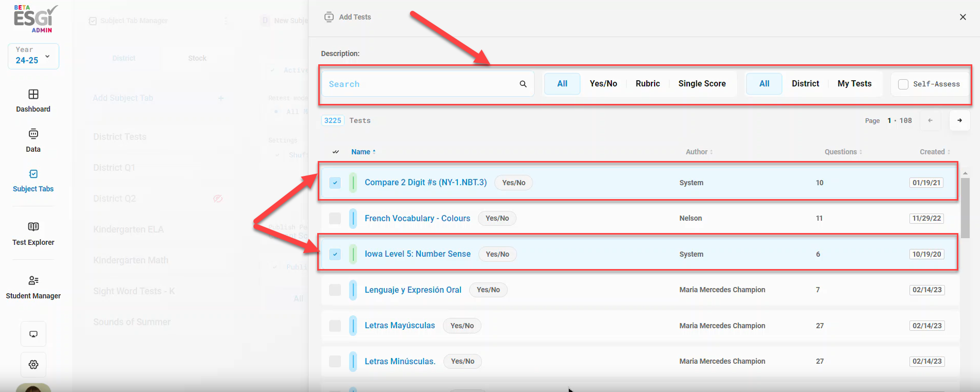Click the vertical scrollbar of test list

965,207
